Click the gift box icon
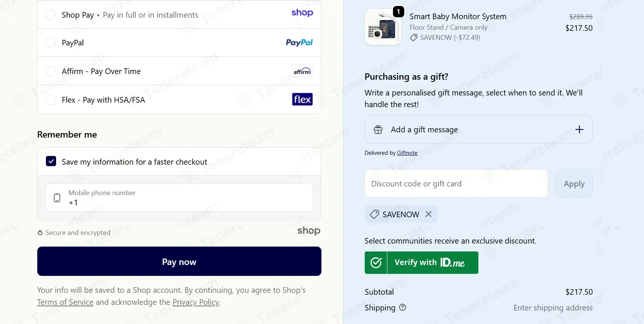Image resolution: width=644 pixels, height=324 pixels. (378, 129)
